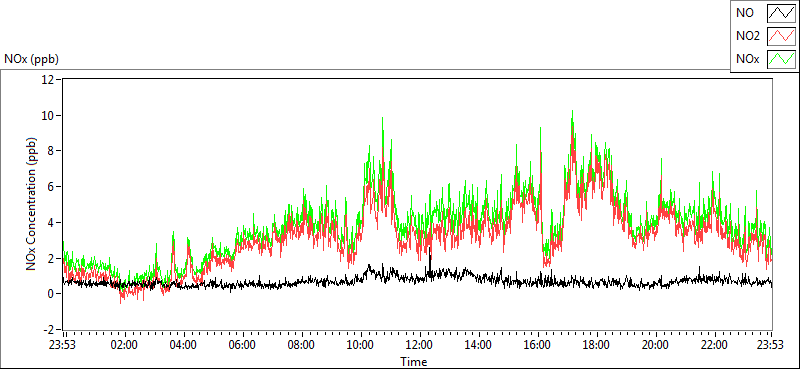Open the NOx green plot legend swatch
The height and width of the screenshot is (369, 800).
(x=781, y=59)
